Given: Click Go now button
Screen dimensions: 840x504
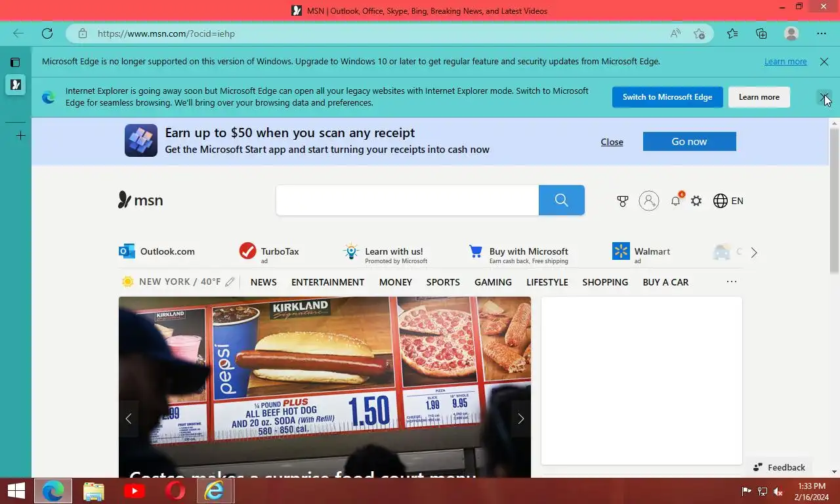Looking at the screenshot, I should point(689,141).
